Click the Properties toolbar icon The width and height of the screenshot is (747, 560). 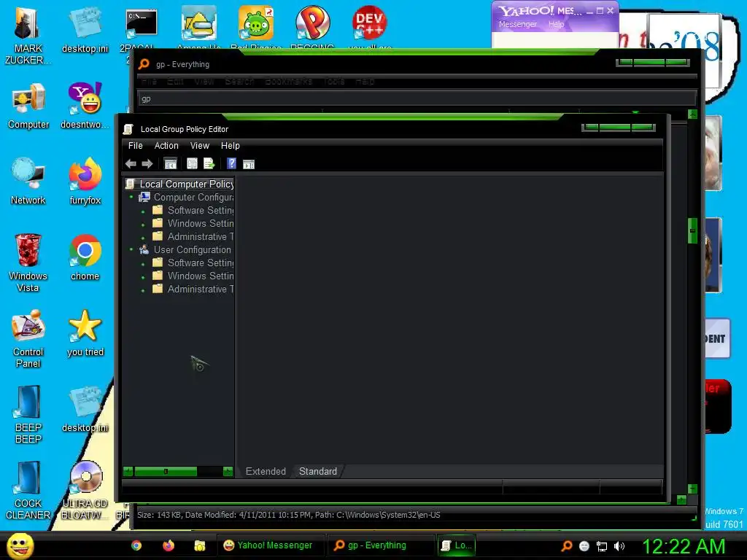[192, 164]
